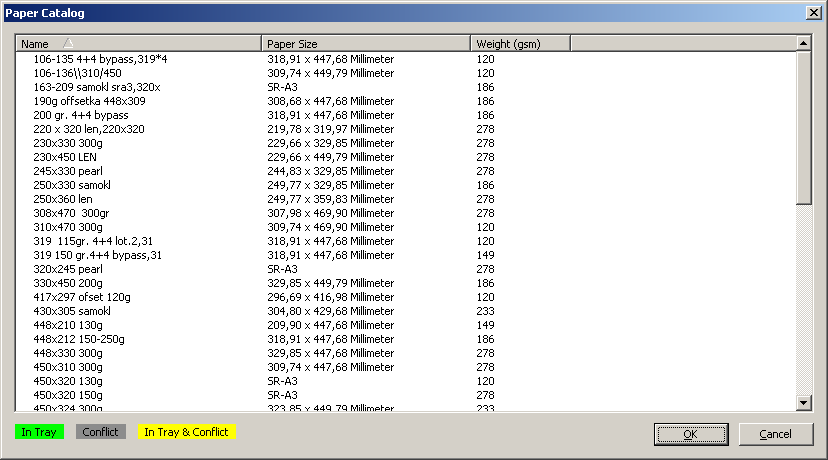The image size is (828, 460).
Task: Select paper '310x470 300g'
Action: (x=68, y=227)
